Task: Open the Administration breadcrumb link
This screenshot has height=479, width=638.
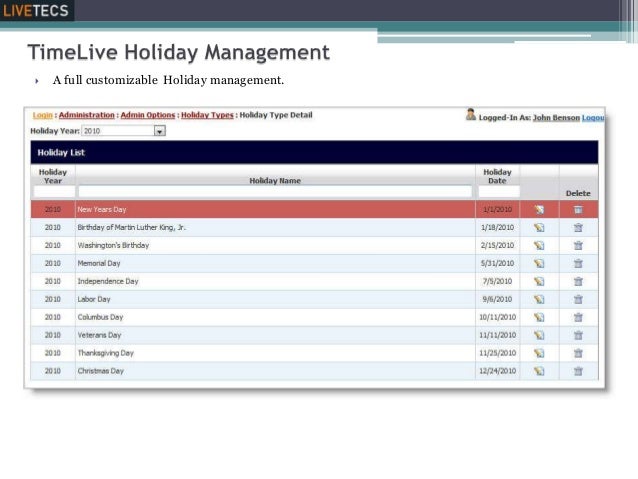Action: tap(87, 115)
